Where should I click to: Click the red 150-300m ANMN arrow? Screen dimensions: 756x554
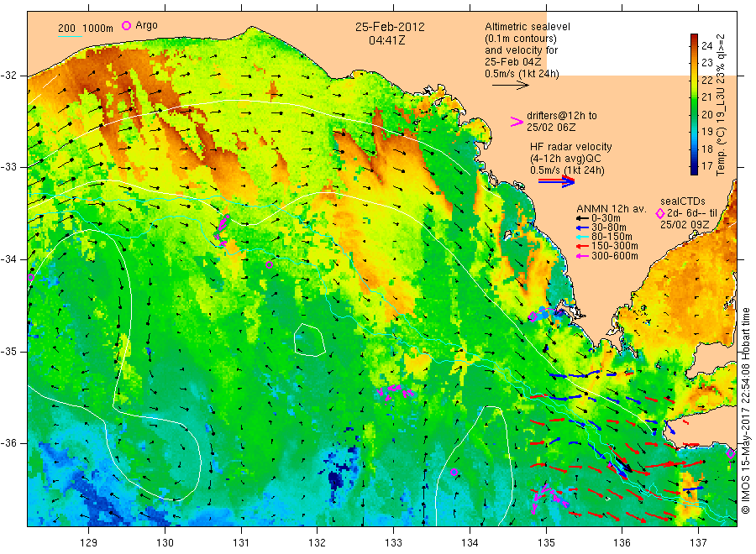582,247
